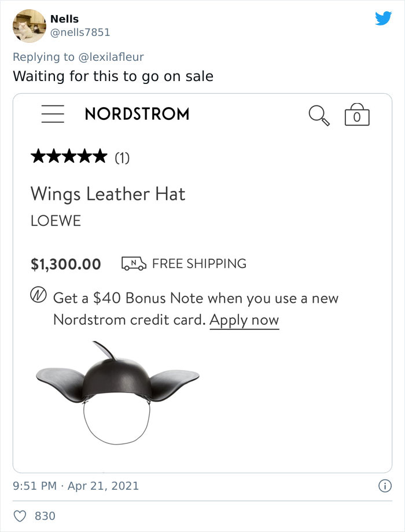Click the LOEWE brand name
Viewport: 405px width, 532px height.
pyautogui.click(x=56, y=221)
